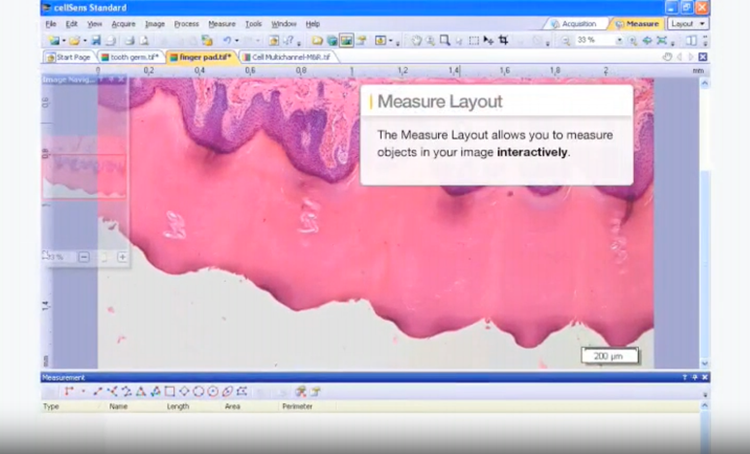Click the zoom out button in Image Navigator
750x454 pixels.
[x=84, y=257]
